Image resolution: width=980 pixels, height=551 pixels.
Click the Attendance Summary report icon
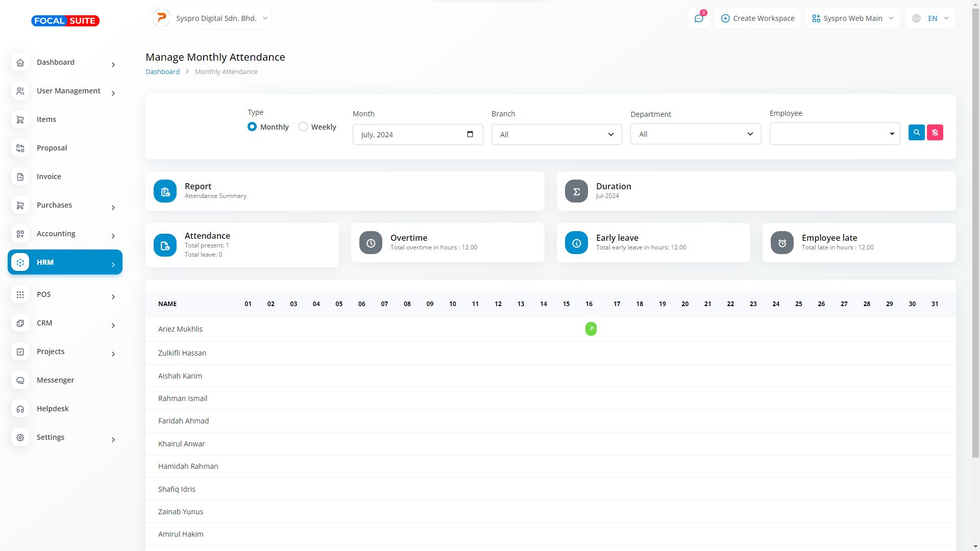point(165,191)
